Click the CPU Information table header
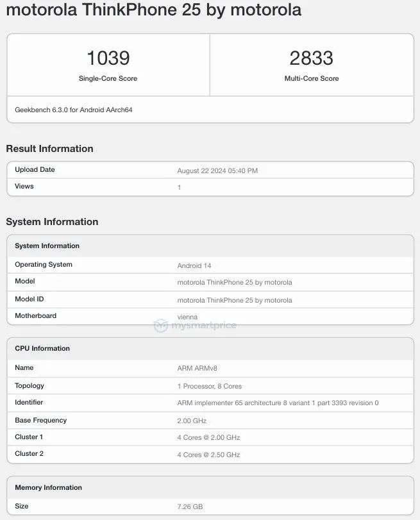Image resolution: width=420 pixels, height=520 pixels. [x=42, y=348]
